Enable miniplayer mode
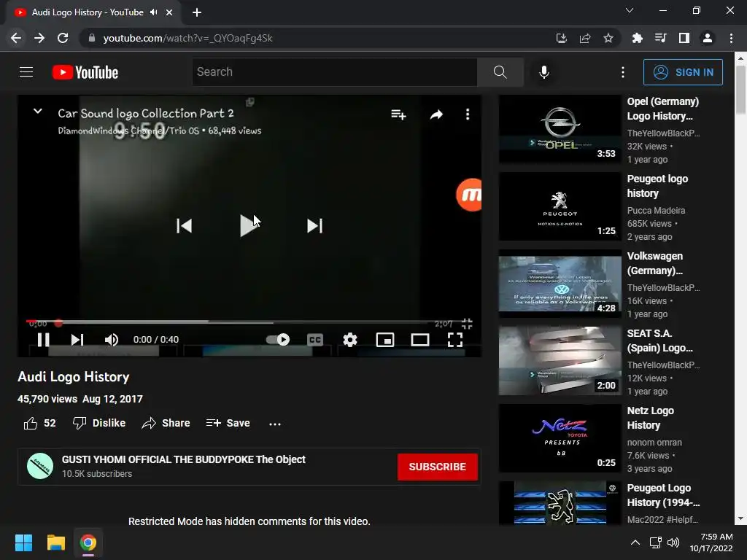The image size is (747, 560). click(x=385, y=340)
